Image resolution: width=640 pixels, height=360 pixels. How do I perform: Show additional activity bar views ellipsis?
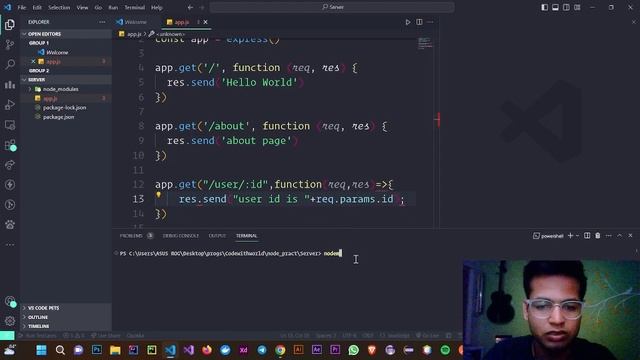click(x=10, y=244)
